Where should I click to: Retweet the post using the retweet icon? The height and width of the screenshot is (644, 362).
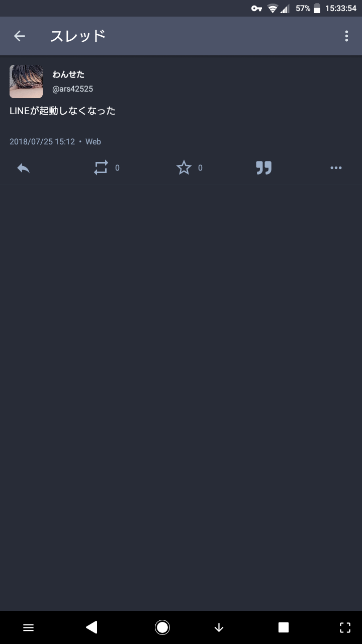click(101, 168)
